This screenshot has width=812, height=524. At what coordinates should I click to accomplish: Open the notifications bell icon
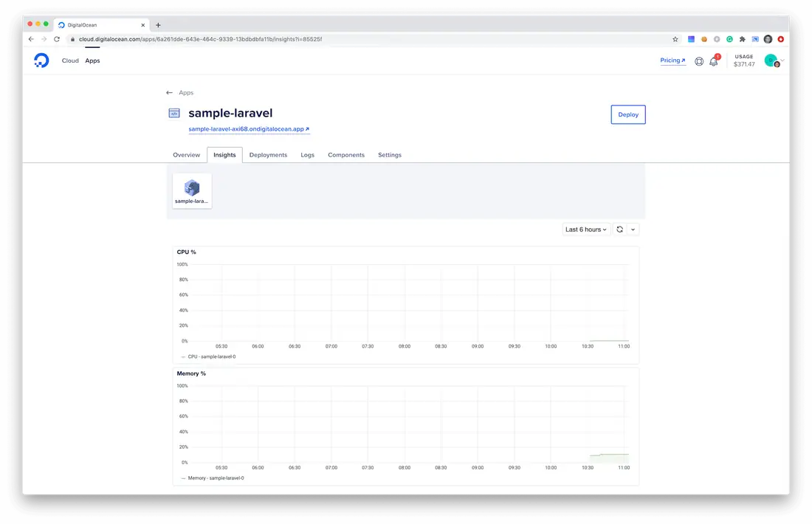point(714,61)
